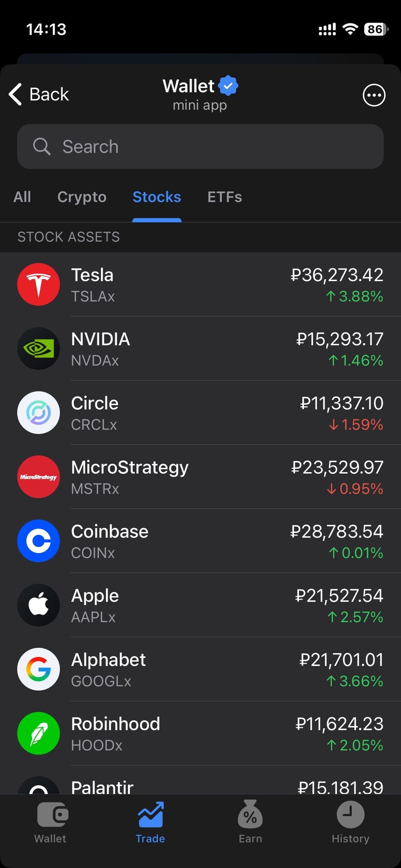The image size is (401, 868).
Task: Tap the Robinhood feather logo icon
Action: tap(38, 734)
